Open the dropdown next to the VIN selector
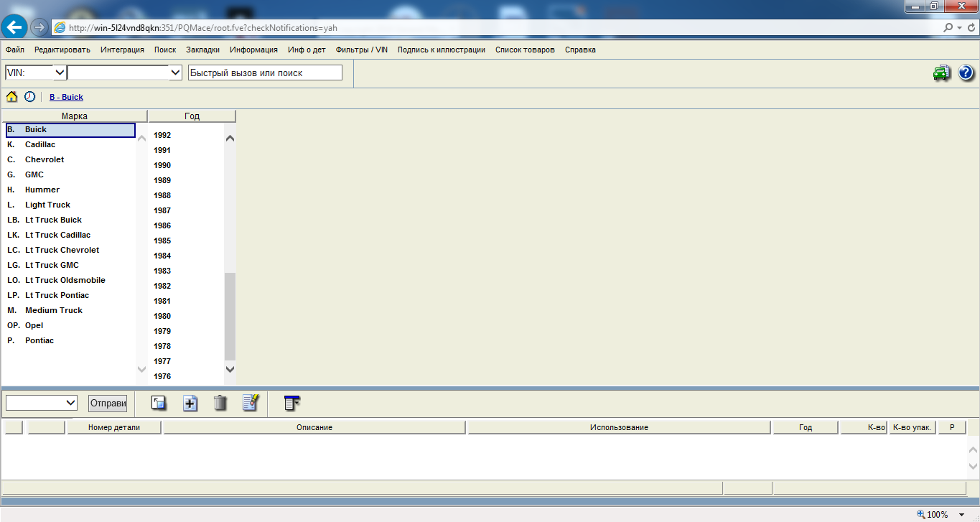980x522 pixels. 175,73
